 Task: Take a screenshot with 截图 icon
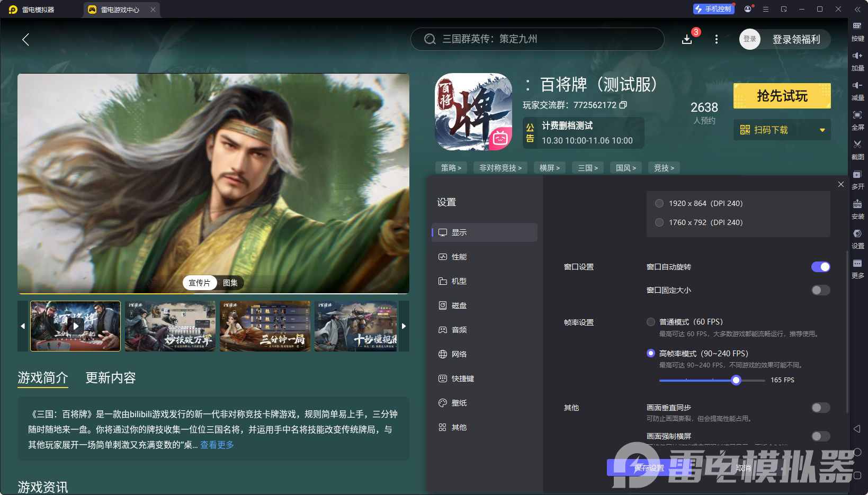click(x=858, y=145)
